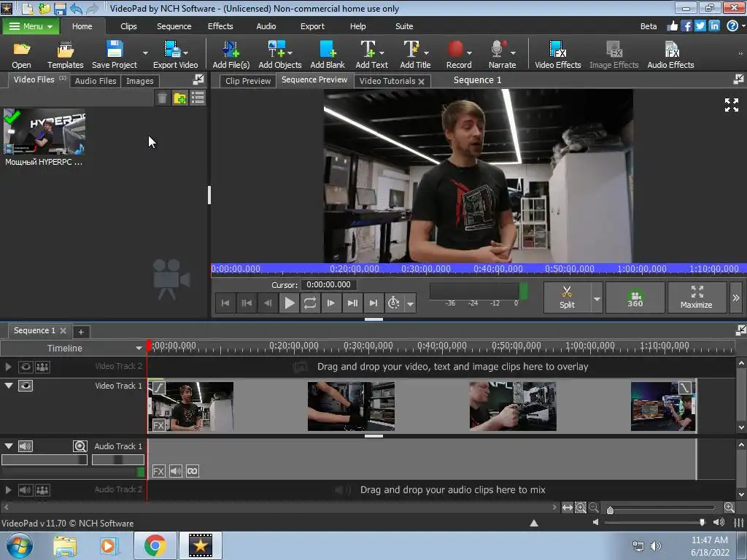Add a new sequence with the plus tab
The width and height of the screenshot is (747, 560).
pyautogui.click(x=81, y=332)
